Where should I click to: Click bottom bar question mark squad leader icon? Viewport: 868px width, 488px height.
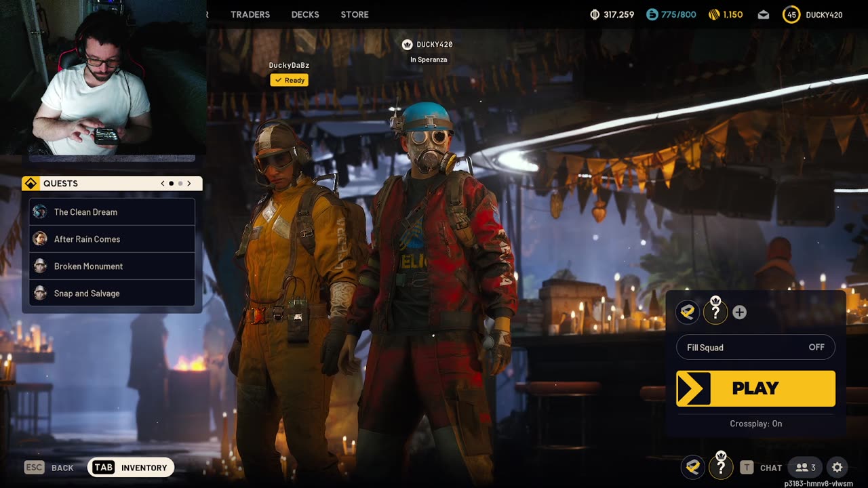[x=721, y=466]
